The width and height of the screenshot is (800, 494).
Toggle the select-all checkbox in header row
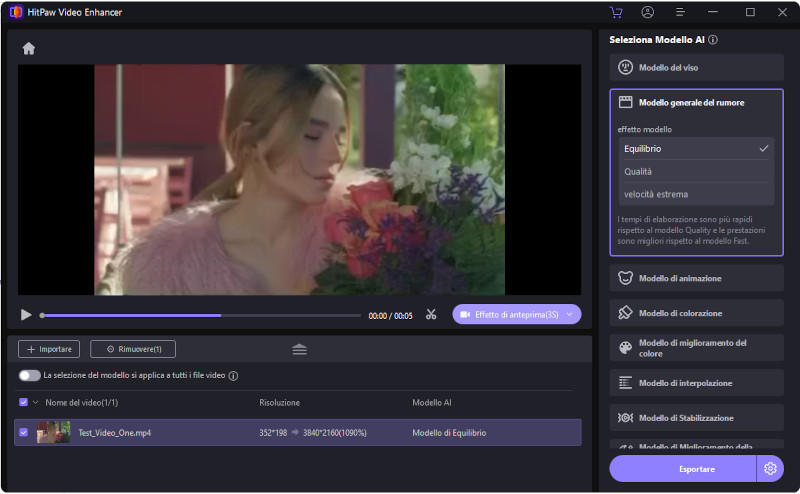[23, 402]
